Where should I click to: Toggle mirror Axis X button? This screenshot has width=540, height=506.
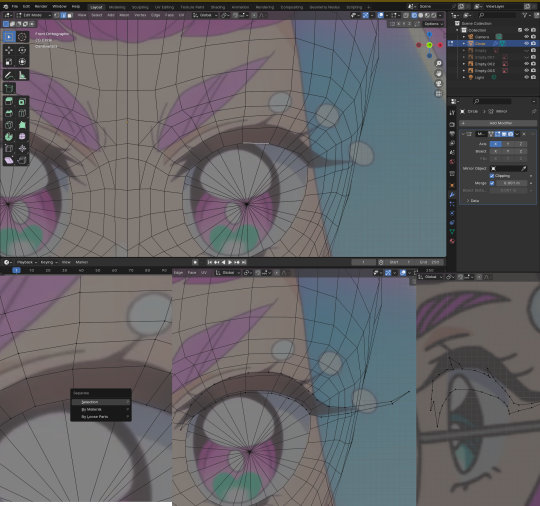point(496,144)
